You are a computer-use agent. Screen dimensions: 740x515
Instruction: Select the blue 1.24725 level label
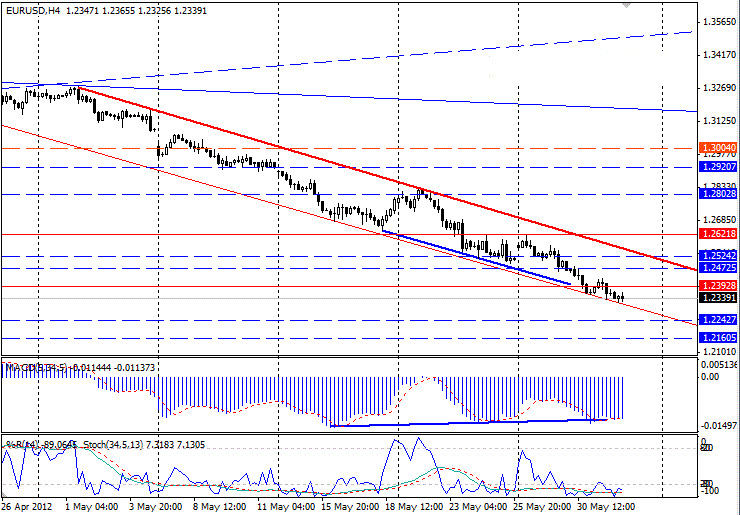pos(718,268)
